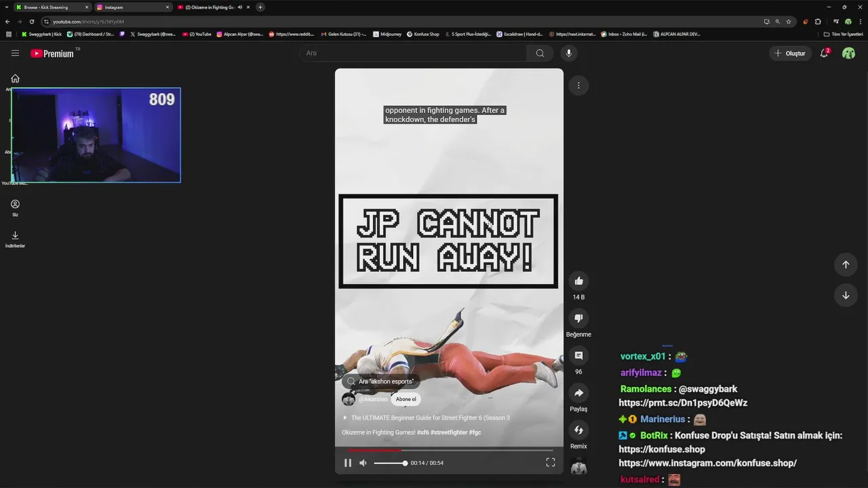The width and height of the screenshot is (868, 488).
Task: Open the 'Swaggybark | Kick' bookmark
Action: click(x=41, y=34)
